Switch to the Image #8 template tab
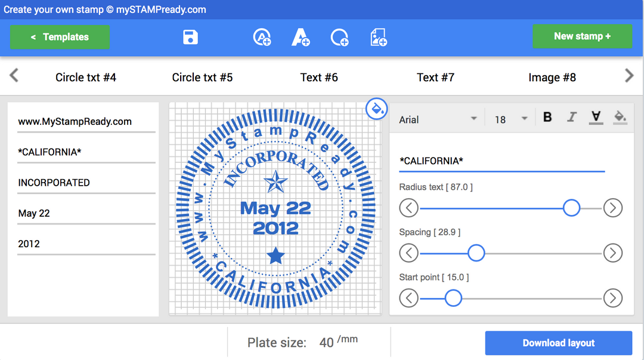 pos(552,77)
